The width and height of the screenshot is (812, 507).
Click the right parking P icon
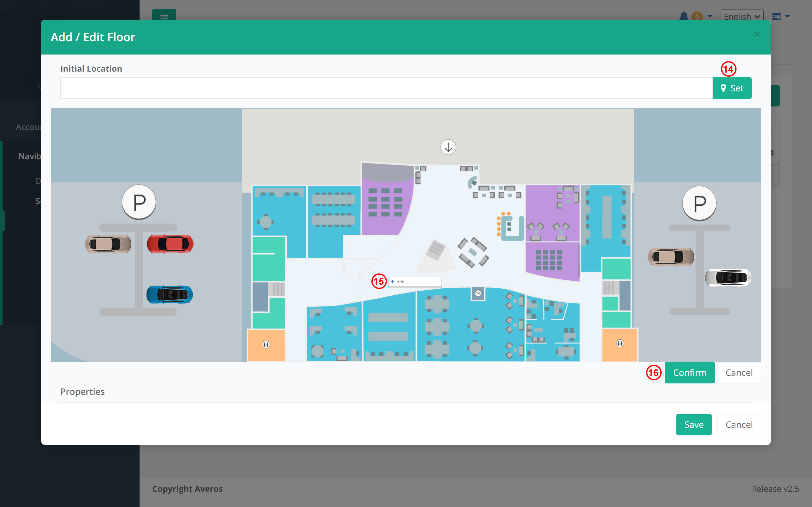coord(699,203)
